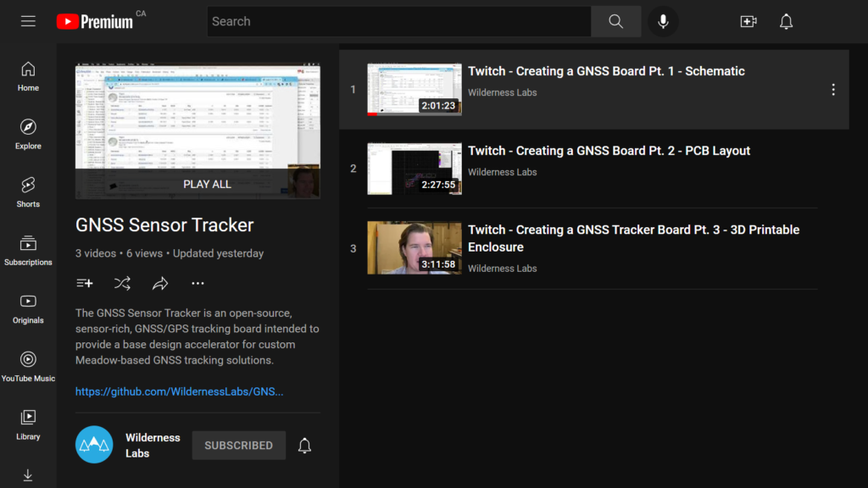The height and width of the screenshot is (488, 868).
Task: Open Subscriptions in sidebar
Action: point(28,251)
